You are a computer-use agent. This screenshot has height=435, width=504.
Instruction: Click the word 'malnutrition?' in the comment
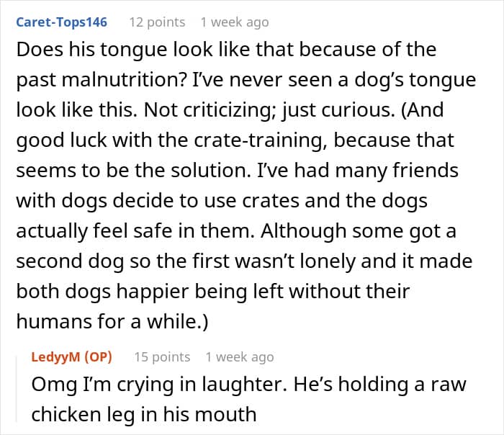125,80
